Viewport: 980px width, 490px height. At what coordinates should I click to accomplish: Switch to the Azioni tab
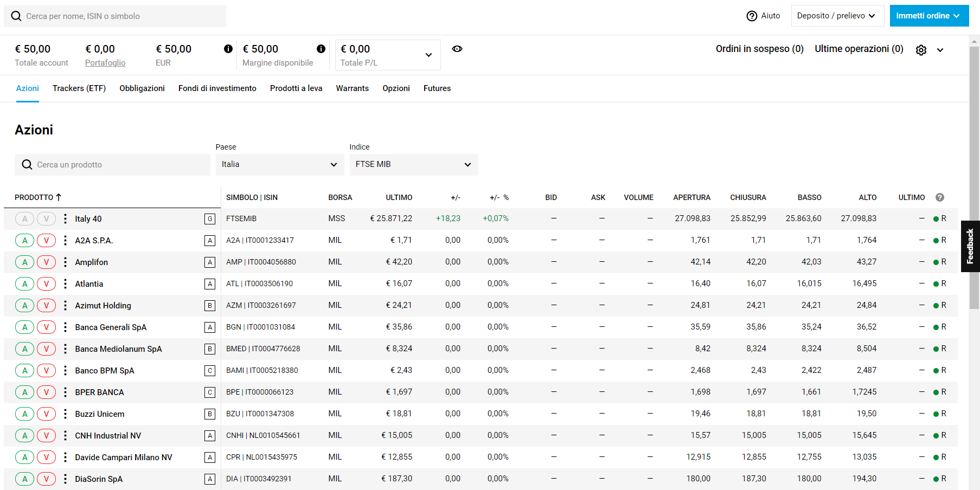pos(28,88)
